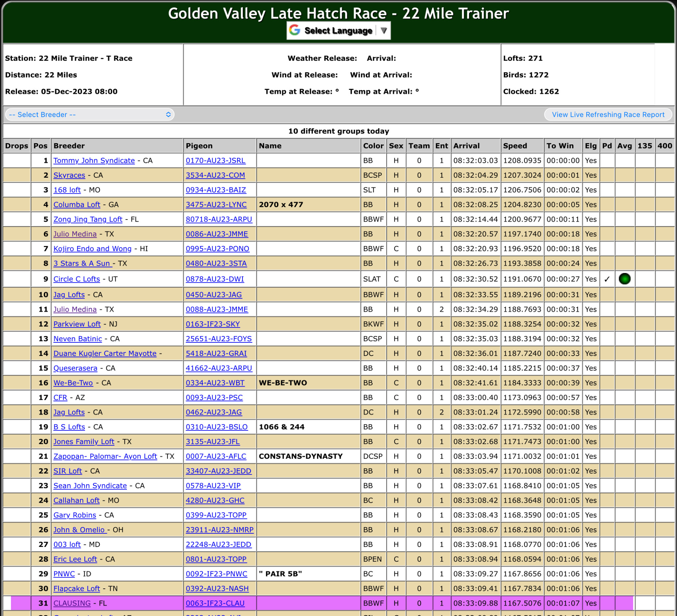The height and width of the screenshot is (616, 677).
Task: Open the Select Language dropdown arrow
Action: [x=384, y=31]
